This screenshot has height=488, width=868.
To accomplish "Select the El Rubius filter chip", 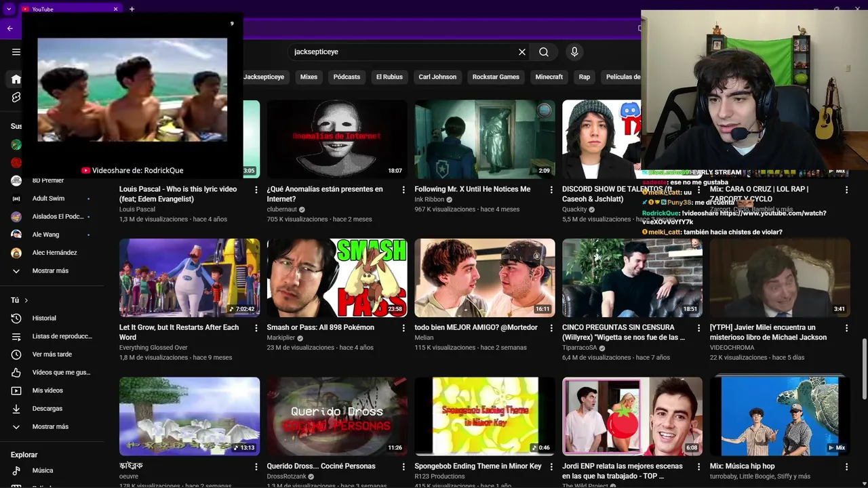I will pos(389,77).
